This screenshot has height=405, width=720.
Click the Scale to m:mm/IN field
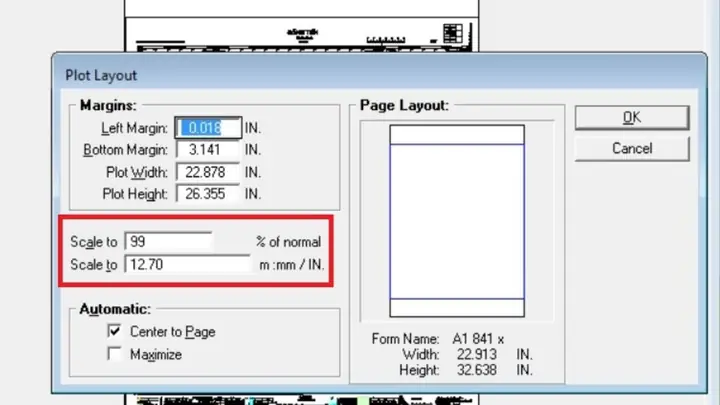coord(187,264)
